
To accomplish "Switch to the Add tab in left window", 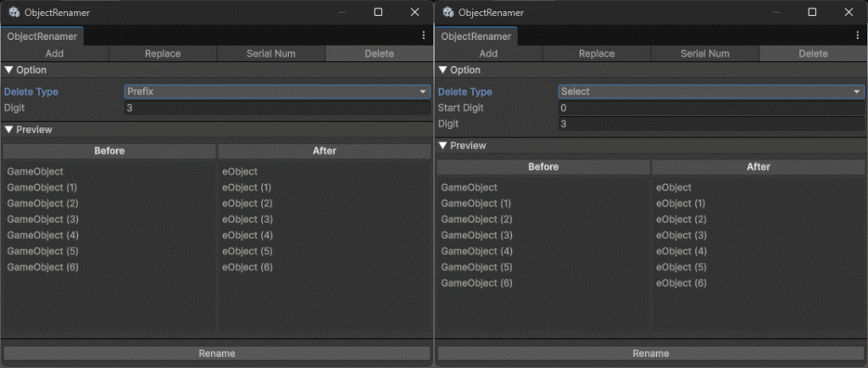I will 54,53.
